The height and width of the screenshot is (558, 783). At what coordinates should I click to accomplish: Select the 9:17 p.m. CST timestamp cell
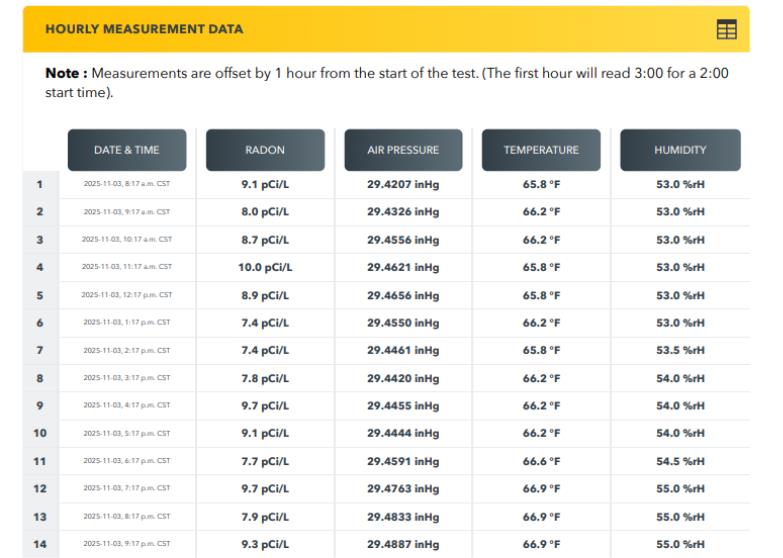(126, 544)
